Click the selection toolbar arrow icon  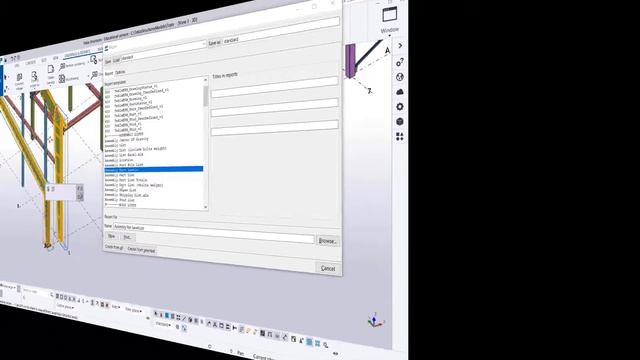point(156,314)
